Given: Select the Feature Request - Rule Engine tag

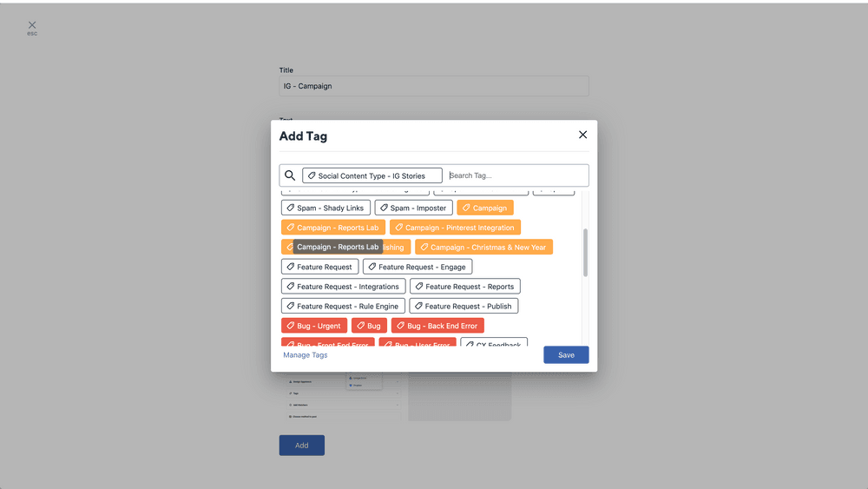Looking at the screenshot, I should pyautogui.click(x=343, y=307).
